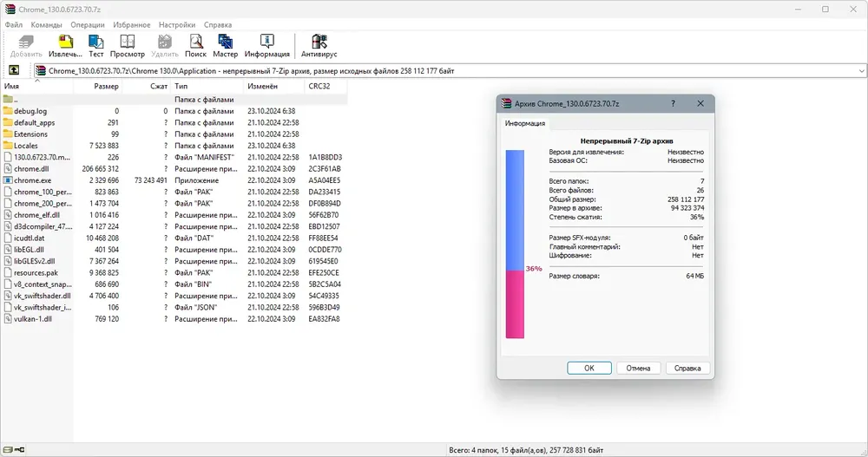This screenshot has width=868, height=457.
Task: Select the chrome_100_per... file row
Action: pos(174,192)
